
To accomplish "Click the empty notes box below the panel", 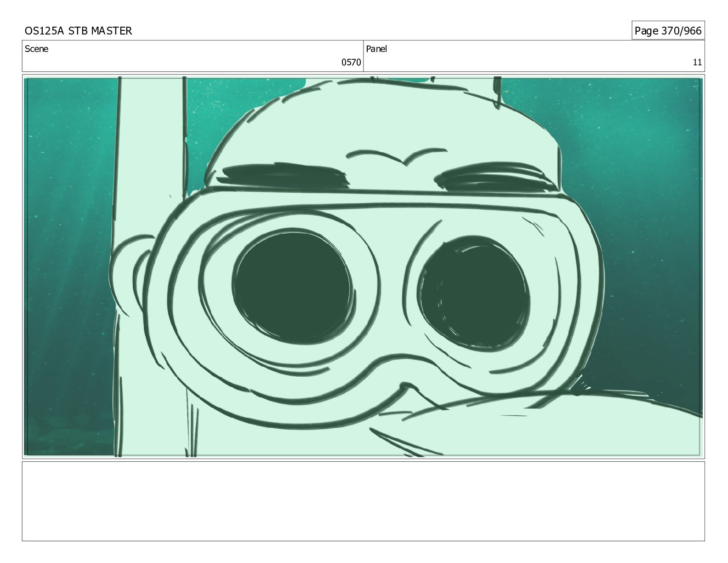I will coord(363,501).
